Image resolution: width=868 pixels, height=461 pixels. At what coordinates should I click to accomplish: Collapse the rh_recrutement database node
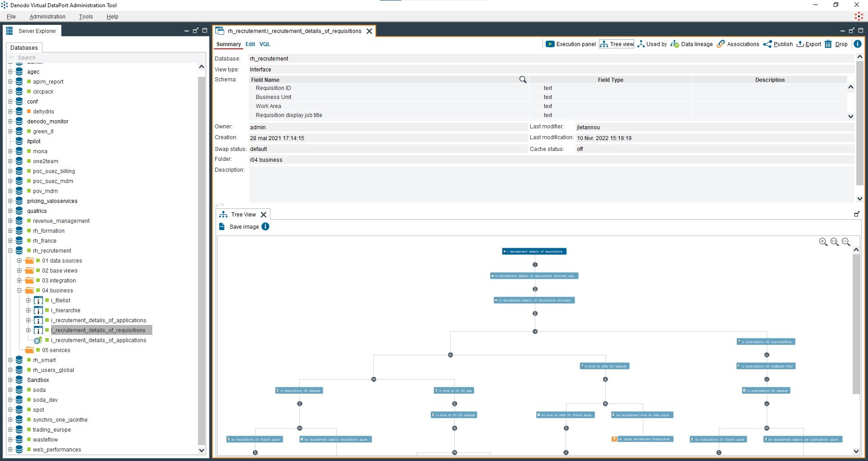[10, 251]
